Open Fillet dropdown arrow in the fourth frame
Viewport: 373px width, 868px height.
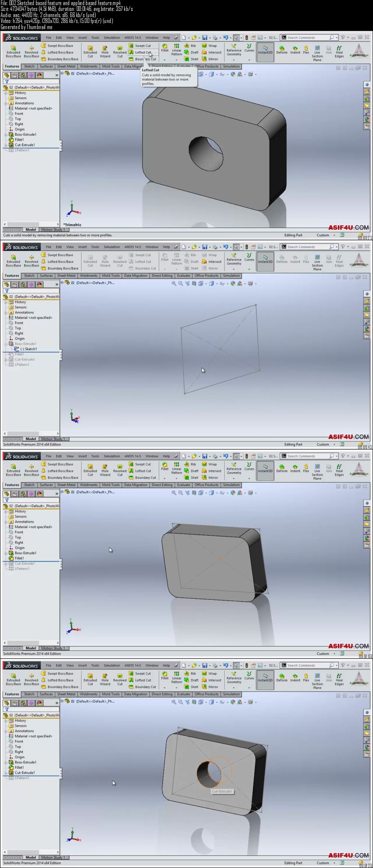[165, 687]
